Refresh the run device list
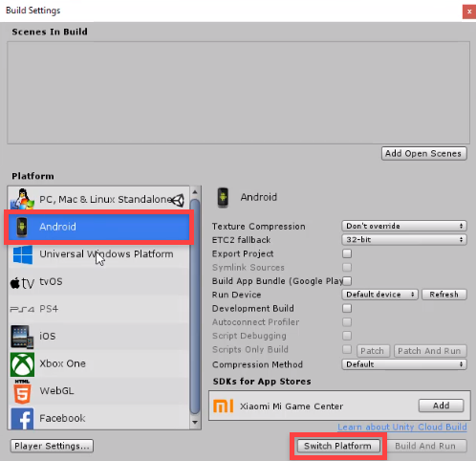The height and width of the screenshot is (461, 476). pyautogui.click(x=444, y=295)
